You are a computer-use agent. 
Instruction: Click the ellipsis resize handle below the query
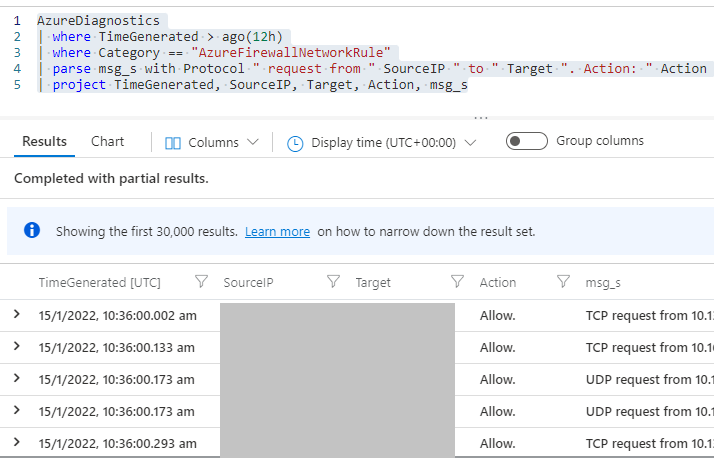[481, 115]
